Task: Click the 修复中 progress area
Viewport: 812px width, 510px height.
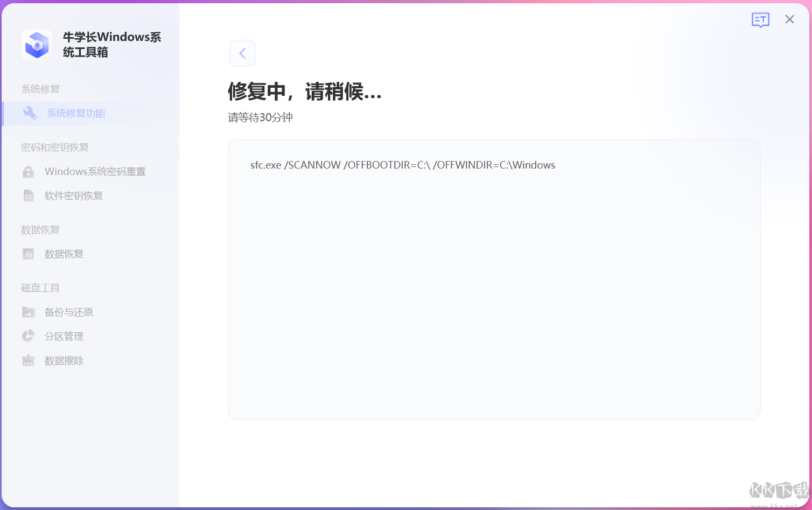Action: pyautogui.click(x=305, y=92)
